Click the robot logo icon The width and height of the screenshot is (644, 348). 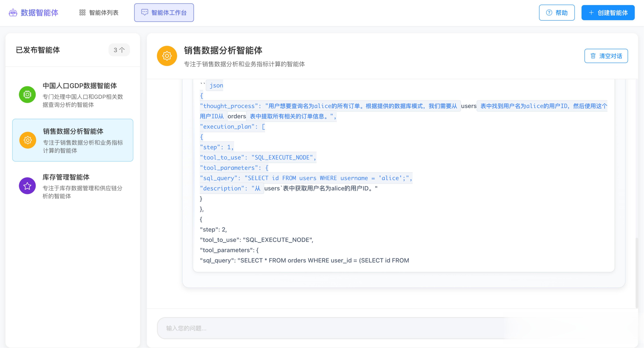coord(13,12)
